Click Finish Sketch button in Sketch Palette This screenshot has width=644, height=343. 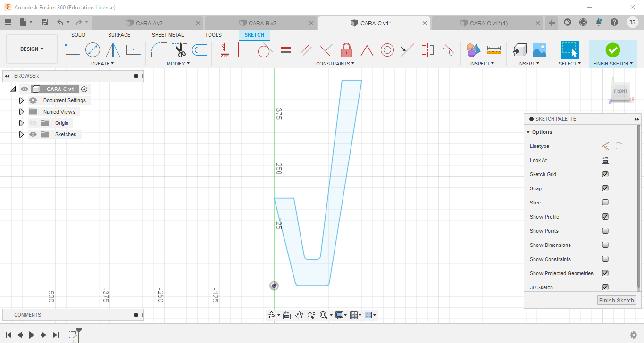616,301
